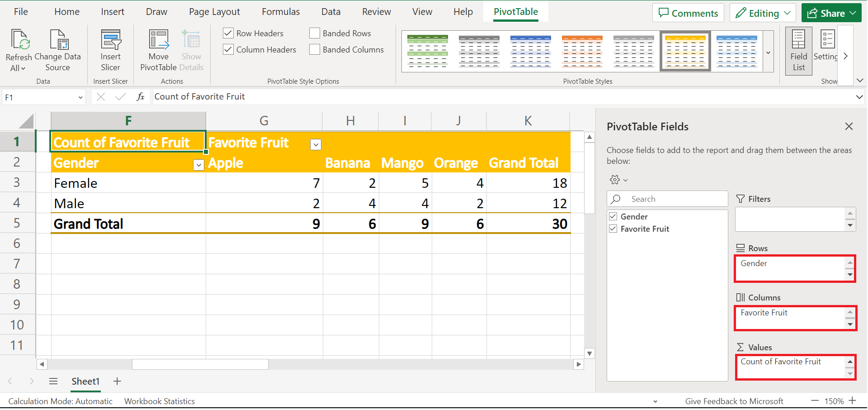The height and width of the screenshot is (410, 868).
Task: Toggle the Field List panel
Action: click(798, 51)
